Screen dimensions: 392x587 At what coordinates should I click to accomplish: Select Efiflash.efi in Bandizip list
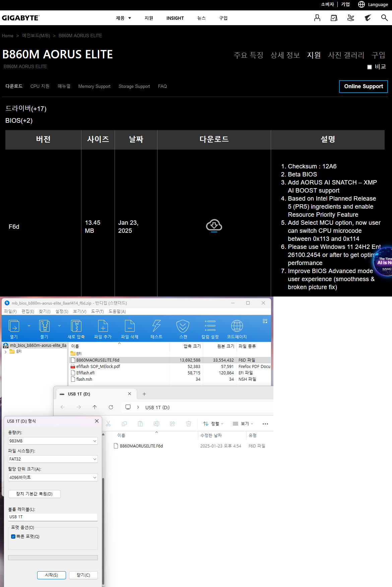pos(85,373)
